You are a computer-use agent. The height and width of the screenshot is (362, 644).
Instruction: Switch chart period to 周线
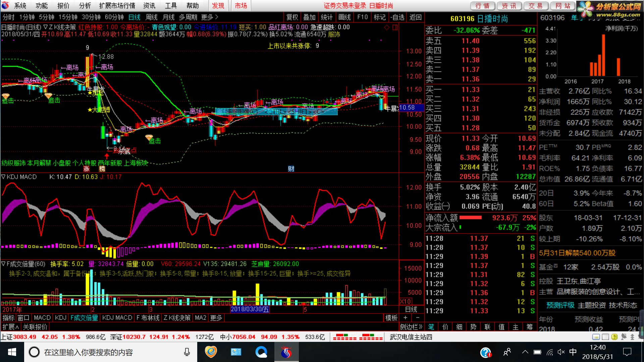tap(151, 17)
